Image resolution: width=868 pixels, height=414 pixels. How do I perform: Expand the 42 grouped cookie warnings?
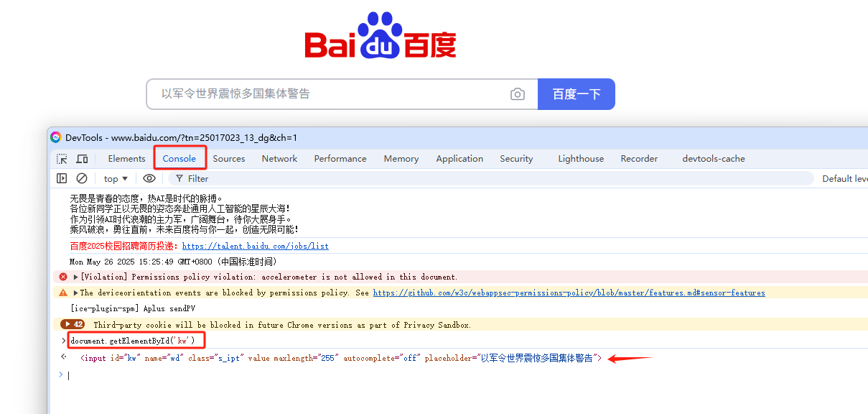[73, 325]
